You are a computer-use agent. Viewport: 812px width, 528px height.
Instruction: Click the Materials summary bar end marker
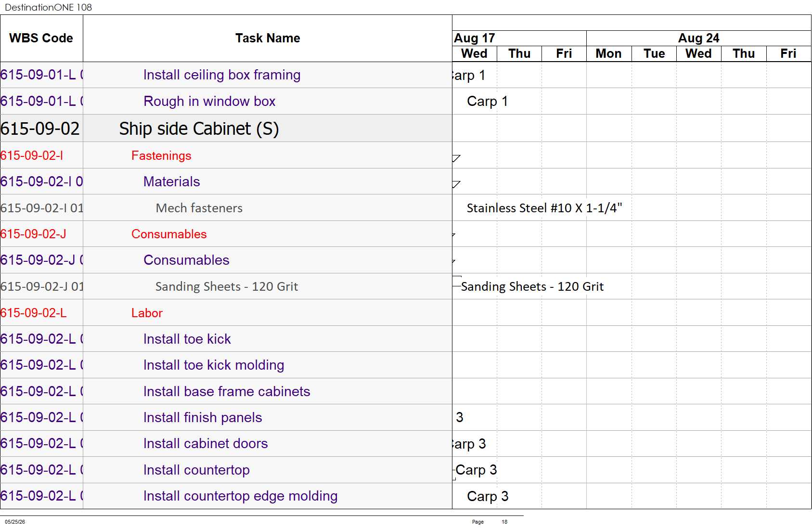click(x=456, y=184)
